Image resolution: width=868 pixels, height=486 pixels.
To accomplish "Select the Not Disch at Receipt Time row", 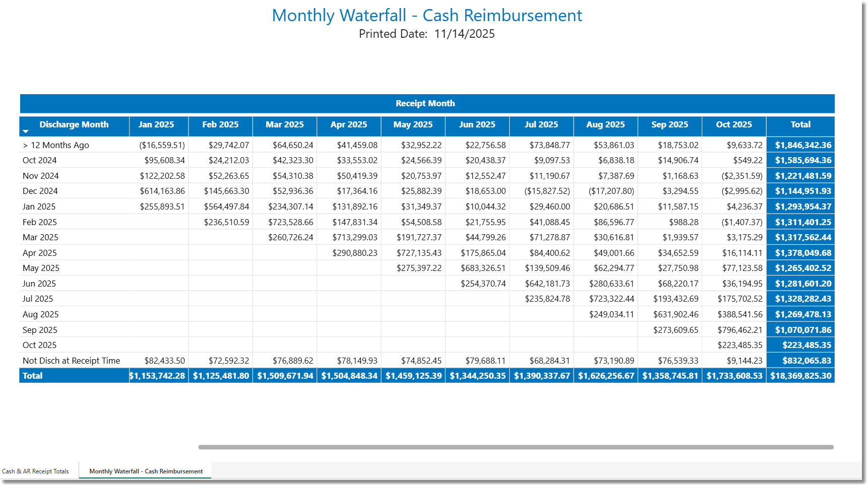I will click(71, 361).
